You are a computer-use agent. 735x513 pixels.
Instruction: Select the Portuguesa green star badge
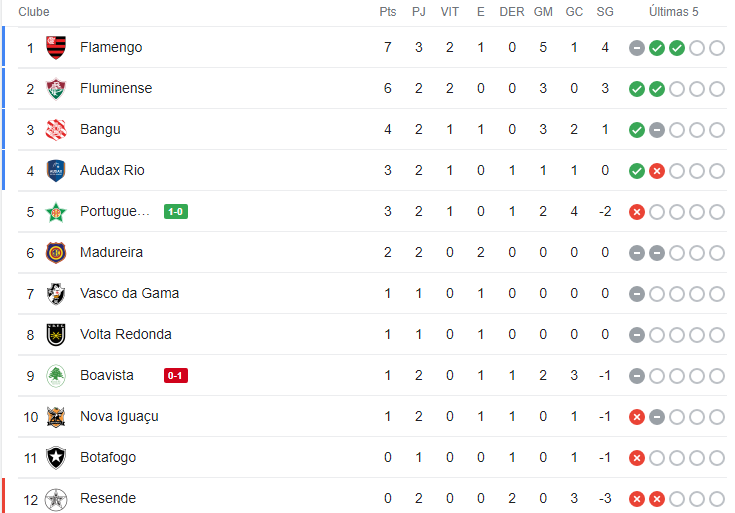pos(56,211)
